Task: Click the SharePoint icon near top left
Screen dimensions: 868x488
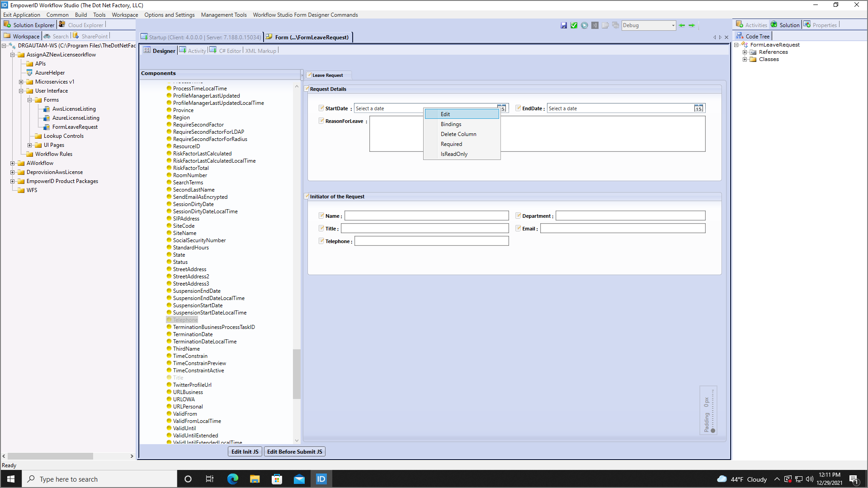Action: [75, 36]
